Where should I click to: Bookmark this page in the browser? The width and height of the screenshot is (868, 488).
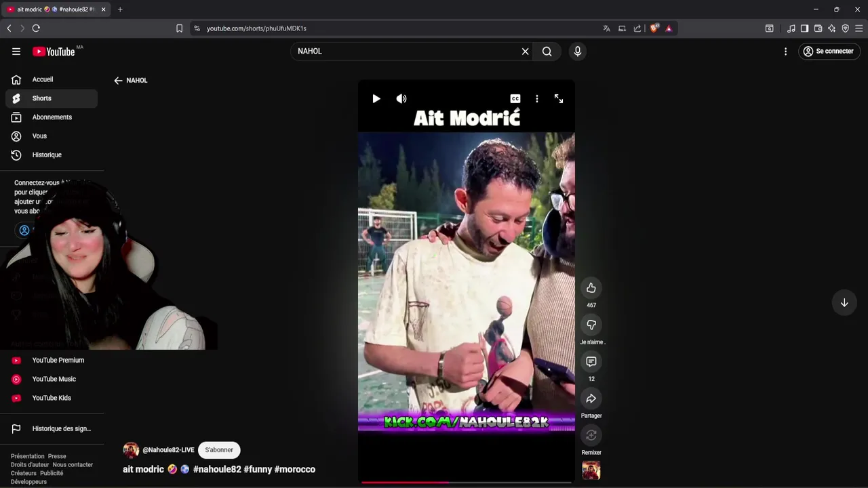point(179,28)
